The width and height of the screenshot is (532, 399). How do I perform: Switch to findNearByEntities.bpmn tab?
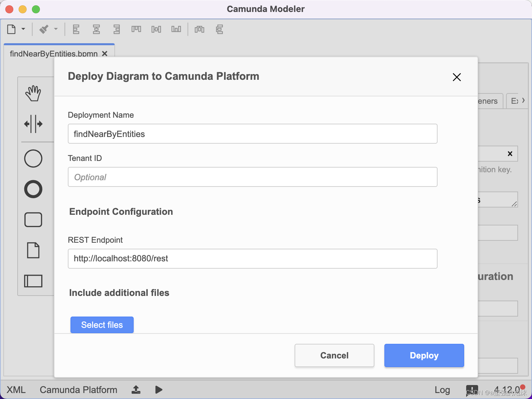coord(54,54)
